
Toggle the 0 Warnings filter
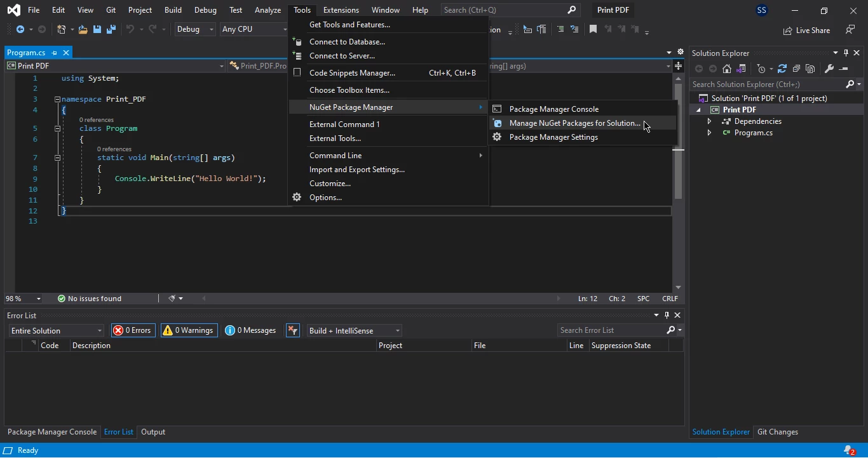[189, 330]
